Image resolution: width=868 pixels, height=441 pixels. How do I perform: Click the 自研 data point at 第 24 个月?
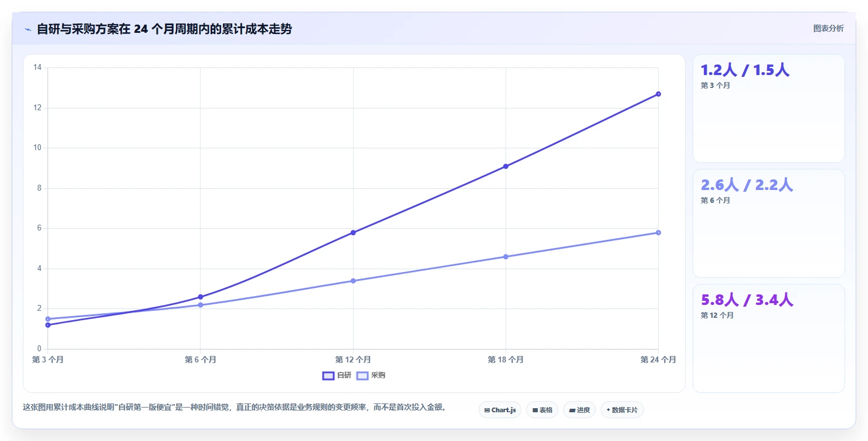[658, 94]
